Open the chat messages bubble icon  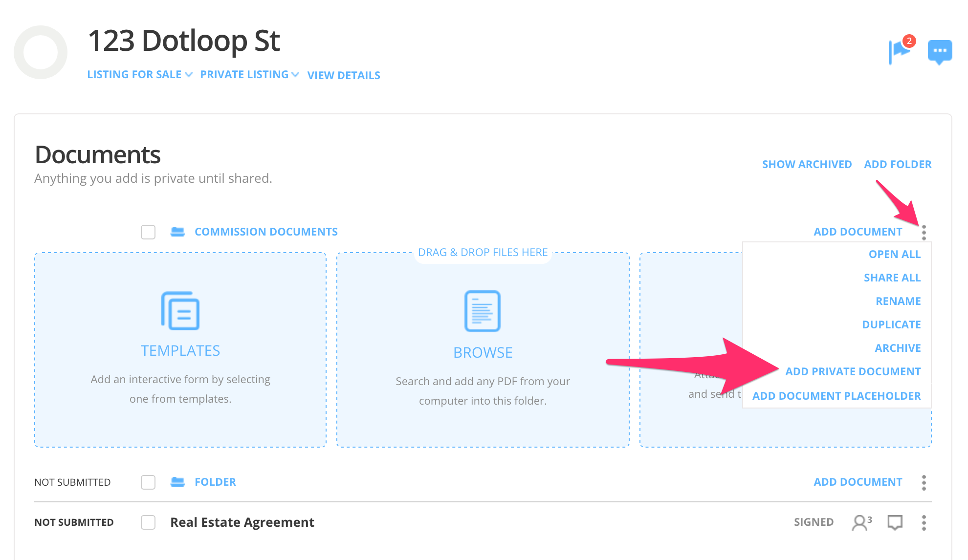[x=939, y=51]
